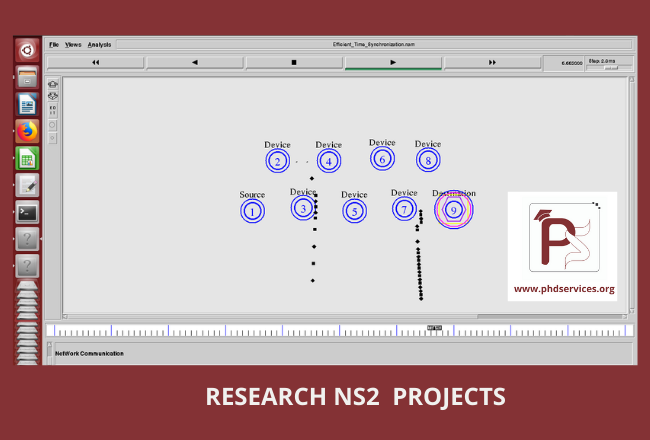Click the Efficient_Time_Synchronization.nam title field
This screenshot has width=650, height=440.
coord(374,44)
